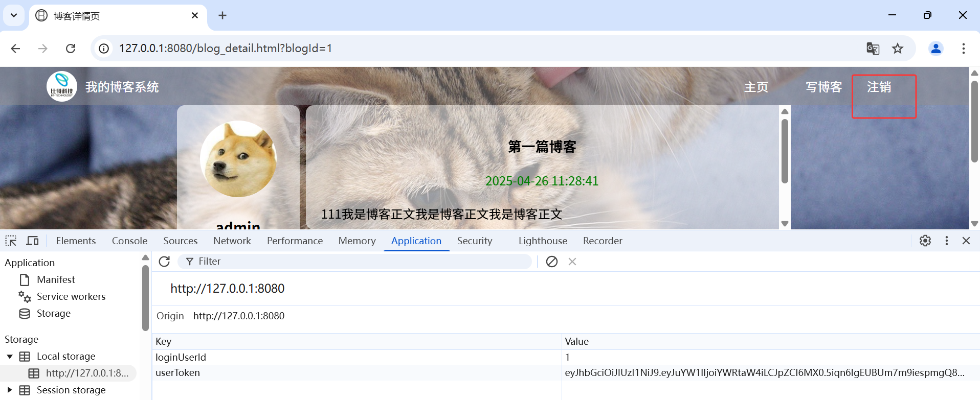Clear all storage entries icon
The width and height of the screenshot is (980, 400).
551,262
